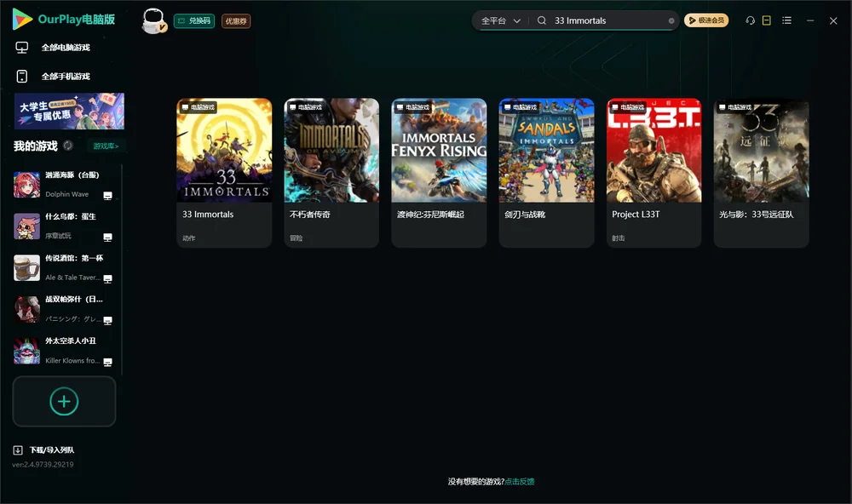The image size is (852, 504).
Task: Clear the search box text
Action: pyautogui.click(x=671, y=21)
